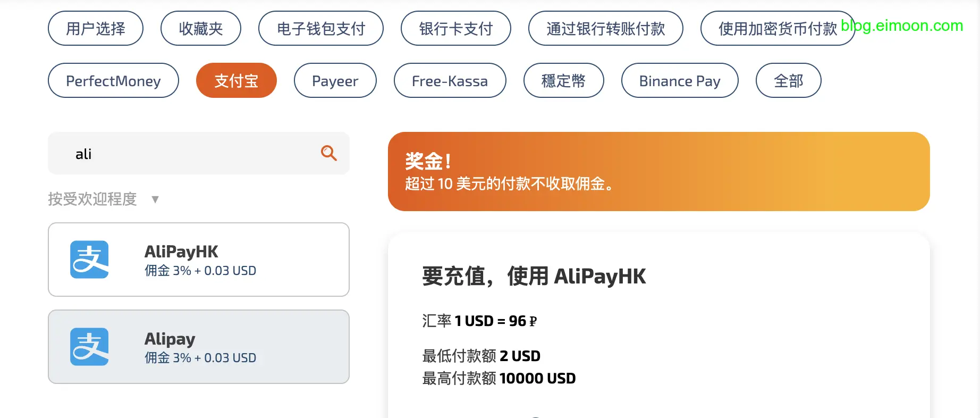The height and width of the screenshot is (418, 980).
Task: Click the orange search magnifier icon
Action: (x=329, y=153)
